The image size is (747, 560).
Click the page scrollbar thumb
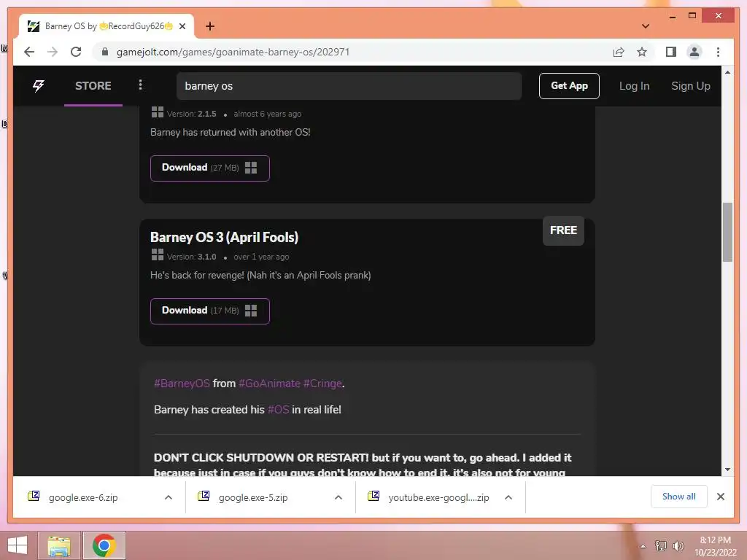727,232
